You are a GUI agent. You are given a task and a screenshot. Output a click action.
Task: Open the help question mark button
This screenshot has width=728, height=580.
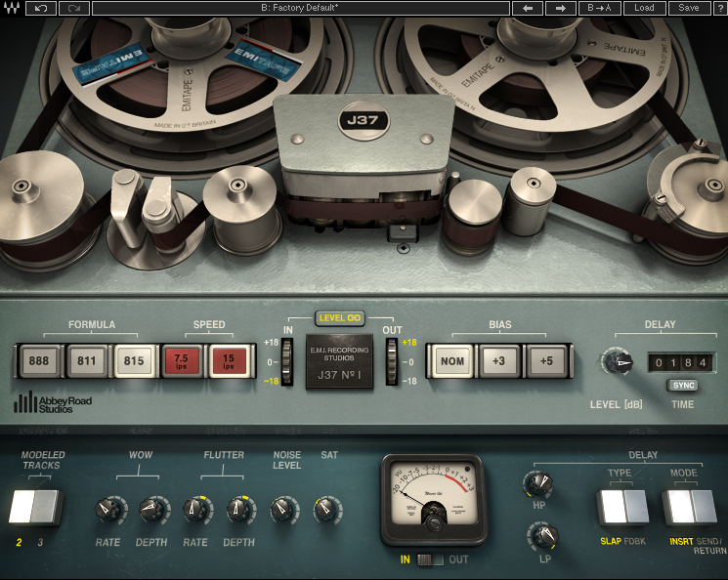click(x=718, y=8)
